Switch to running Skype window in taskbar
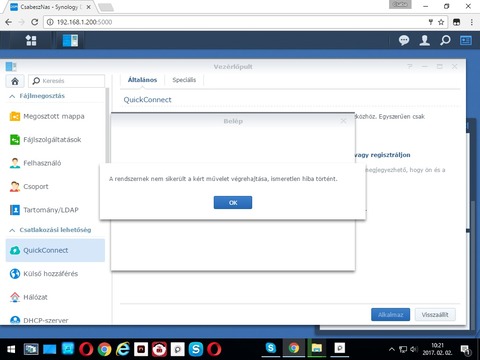Image resolution: width=480 pixels, height=360 pixels. click(271, 348)
